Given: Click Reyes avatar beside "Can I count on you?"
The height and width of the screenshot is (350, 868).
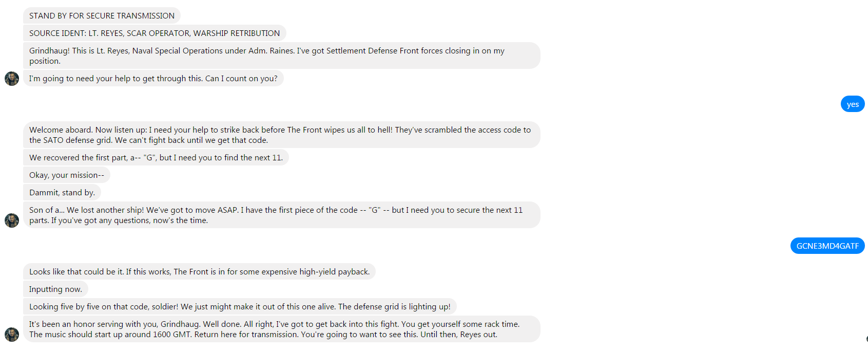Looking at the screenshot, I should (12, 79).
